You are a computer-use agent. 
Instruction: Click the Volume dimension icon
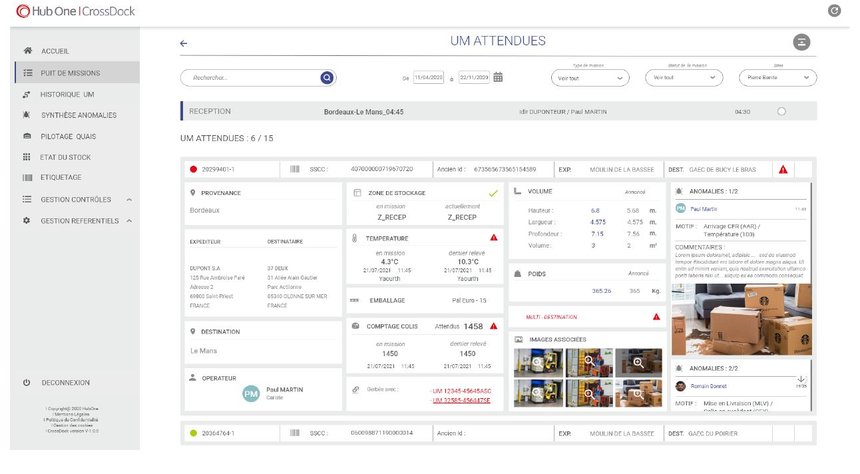(517, 191)
